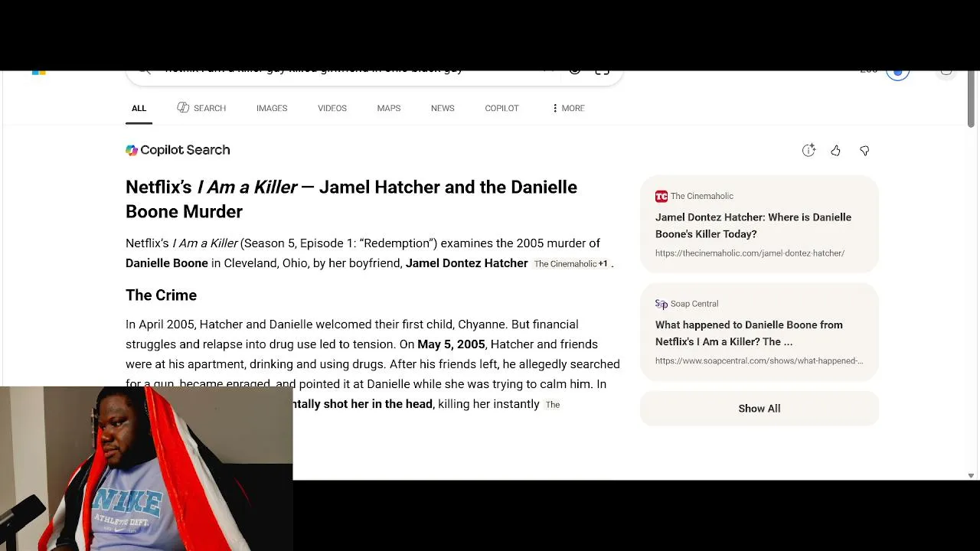Click the bold name 'Danielle Boone' in summary

click(x=167, y=263)
